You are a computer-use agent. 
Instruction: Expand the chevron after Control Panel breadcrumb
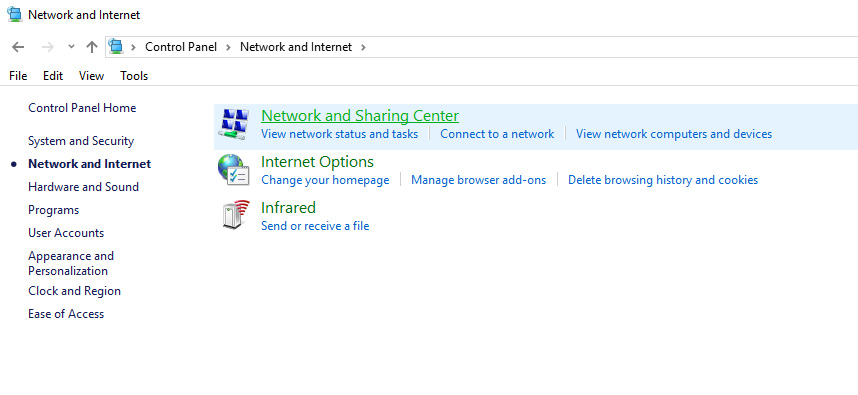pyautogui.click(x=229, y=47)
